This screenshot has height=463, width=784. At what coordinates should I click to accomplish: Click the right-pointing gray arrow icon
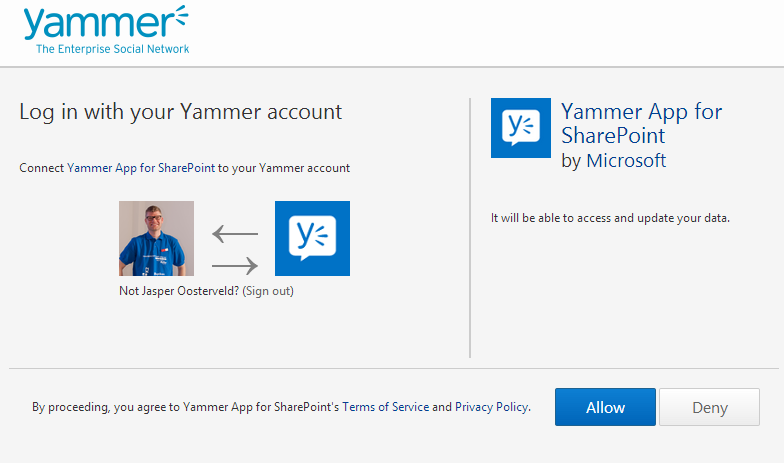[x=235, y=266]
